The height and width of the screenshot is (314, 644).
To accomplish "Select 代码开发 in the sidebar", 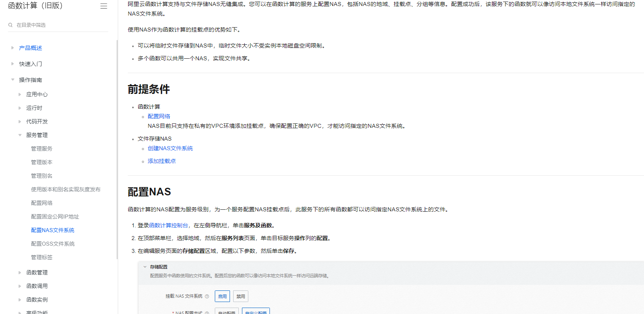I will click(x=37, y=121).
